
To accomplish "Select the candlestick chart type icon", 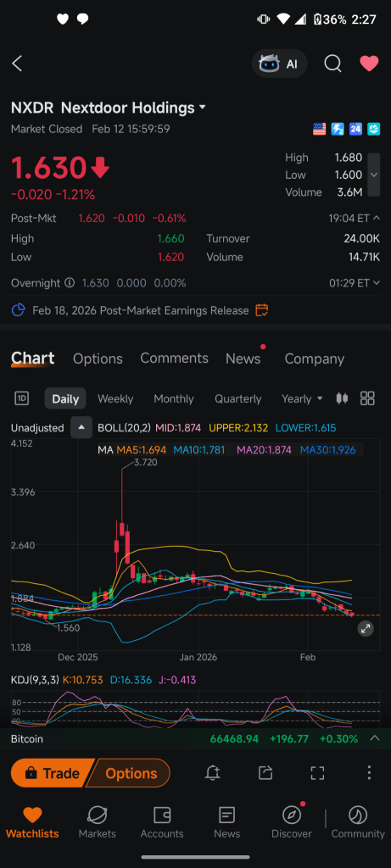I will tap(343, 398).
